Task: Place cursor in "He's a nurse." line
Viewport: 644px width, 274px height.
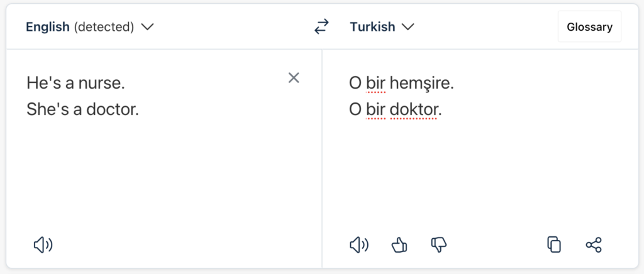Action: tap(79, 82)
